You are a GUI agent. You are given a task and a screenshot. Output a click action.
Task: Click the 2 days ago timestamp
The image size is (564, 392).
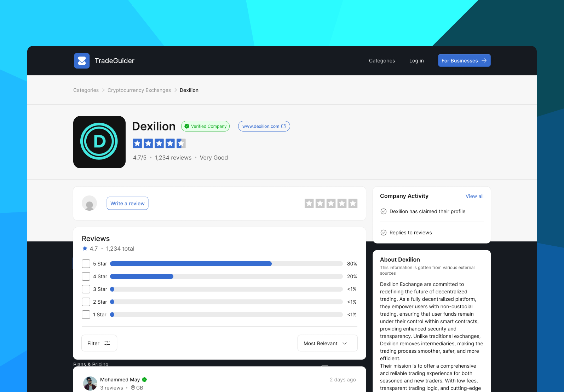(x=343, y=380)
